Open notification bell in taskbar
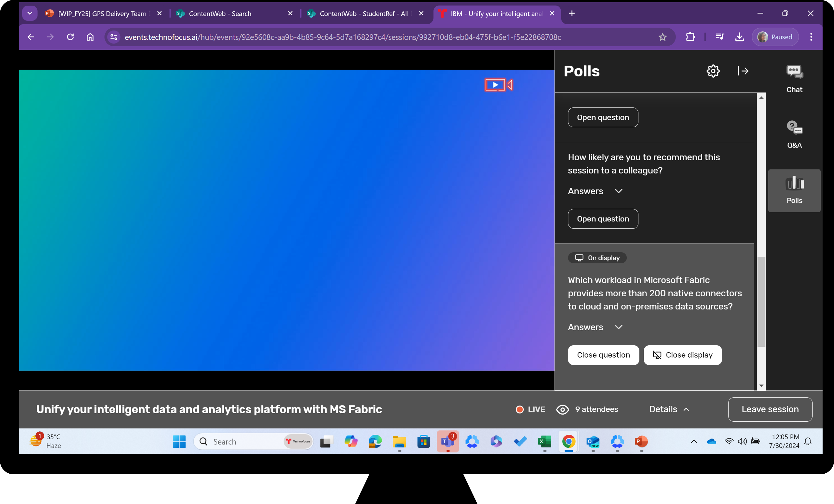The width and height of the screenshot is (834, 504). click(x=808, y=441)
